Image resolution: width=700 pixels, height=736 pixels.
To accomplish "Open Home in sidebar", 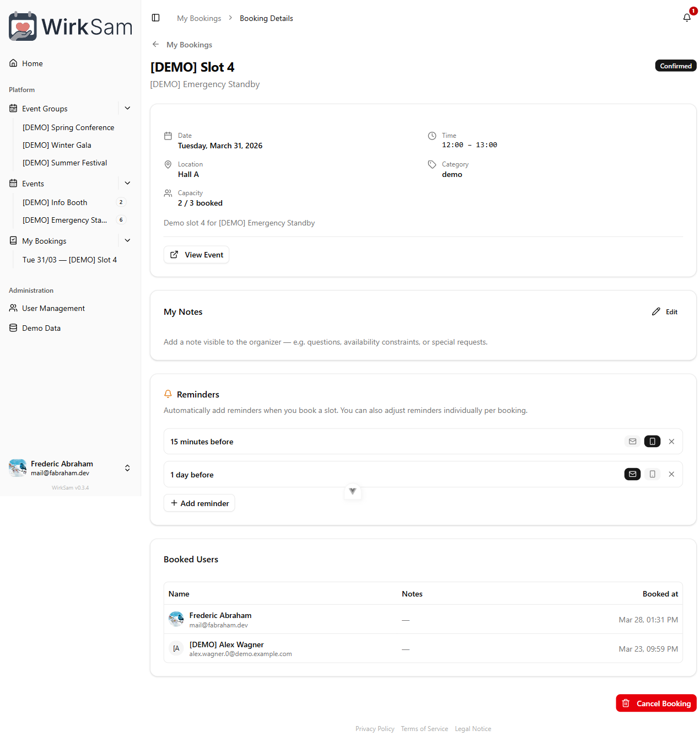I will (x=70, y=63).
